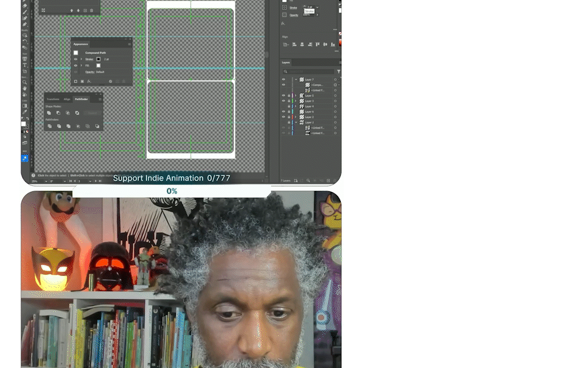This screenshot has width=588, height=368.
Task: Select the Eyedropper tool
Action: [x=24, y=112]
